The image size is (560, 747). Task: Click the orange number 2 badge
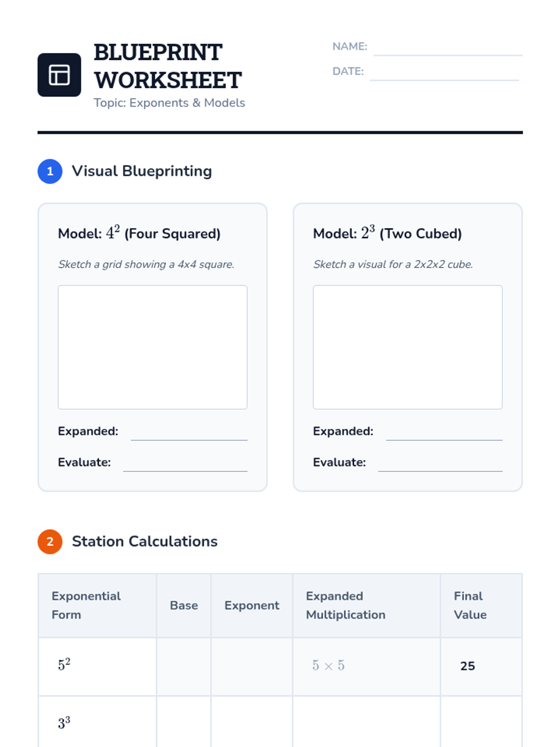pyautogui.click(x=50, y=542)
